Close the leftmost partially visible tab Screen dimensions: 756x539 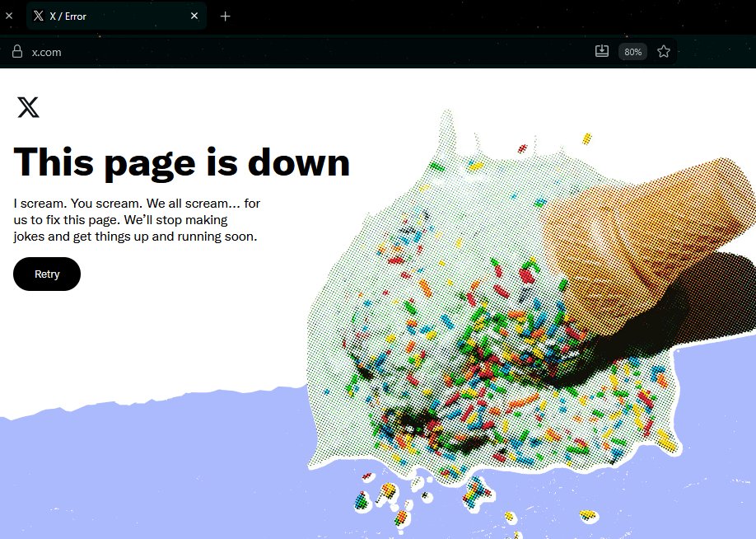[9, 16]
